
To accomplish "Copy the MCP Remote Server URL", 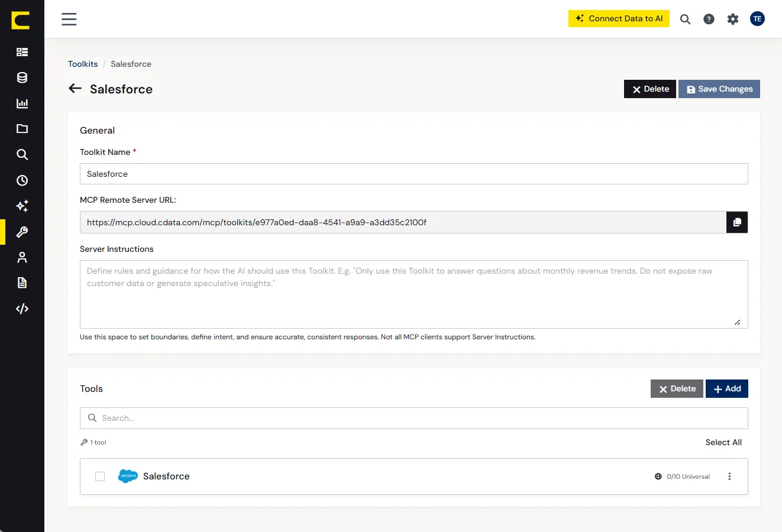I will coord(737,222).
